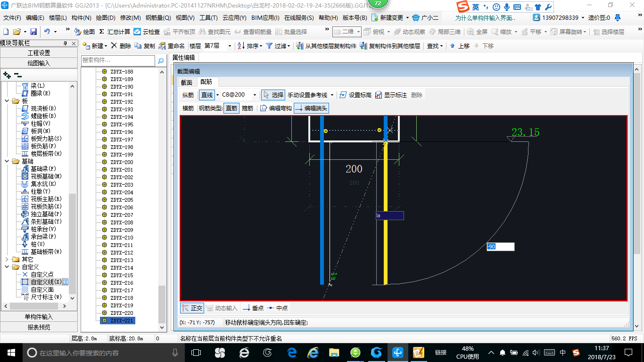Open 工具(T) menu
This screenshot has height=362, width=644.
pyautogui.click(x=208, y=17)
